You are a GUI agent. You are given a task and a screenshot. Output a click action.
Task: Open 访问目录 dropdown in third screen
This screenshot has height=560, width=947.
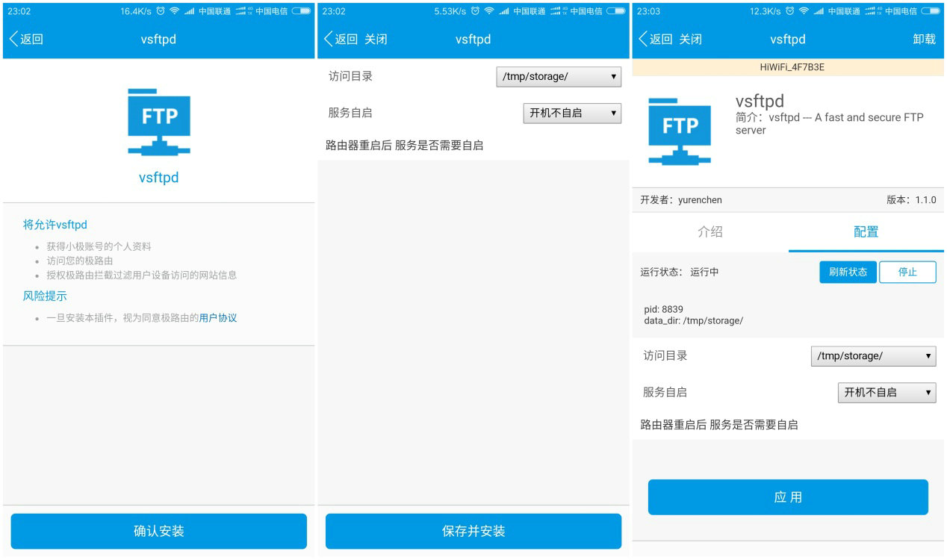(873, 356)
